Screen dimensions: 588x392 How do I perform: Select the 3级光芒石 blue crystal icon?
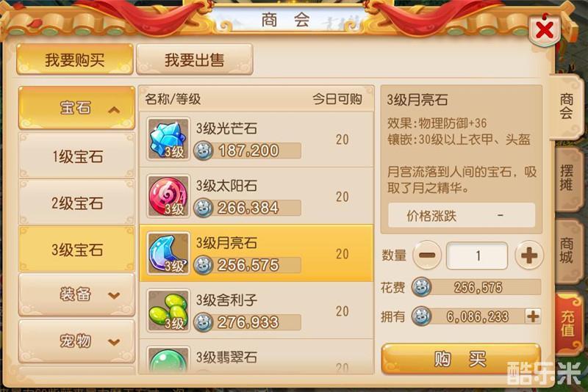[x=168, y=139]
